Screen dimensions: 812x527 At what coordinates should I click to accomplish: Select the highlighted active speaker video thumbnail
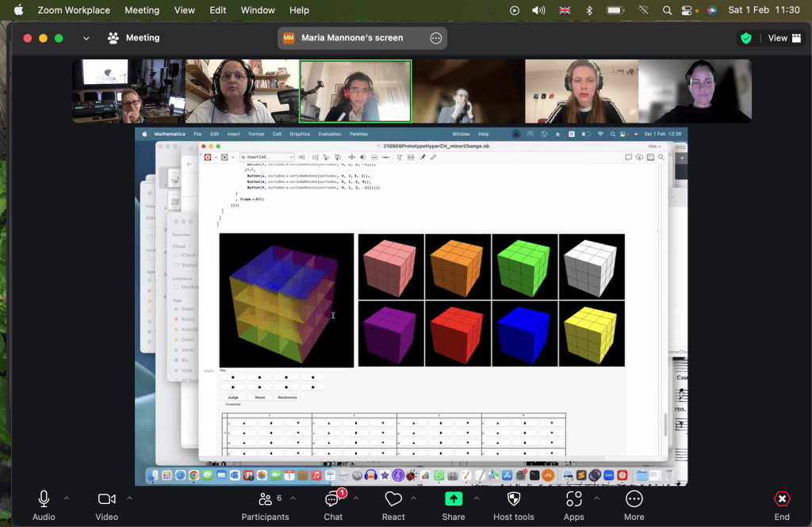355,91
